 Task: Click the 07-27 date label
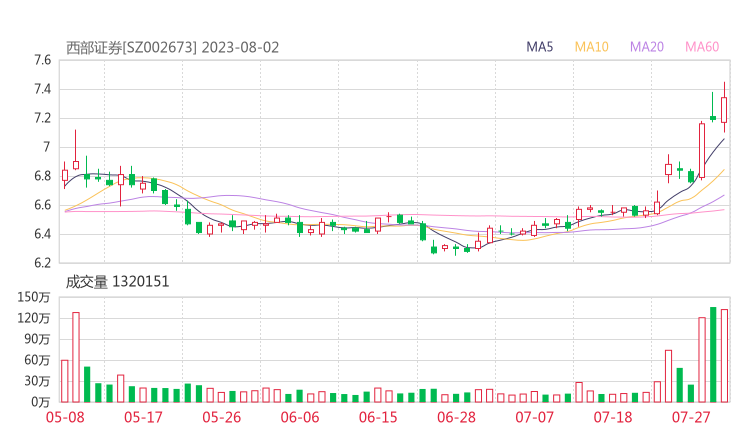coord(691,417)
